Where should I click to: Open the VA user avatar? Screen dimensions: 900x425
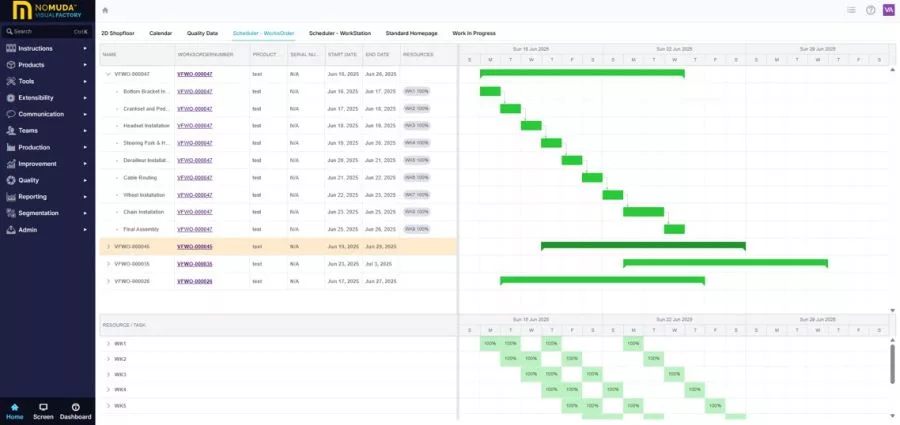[889, 10]
